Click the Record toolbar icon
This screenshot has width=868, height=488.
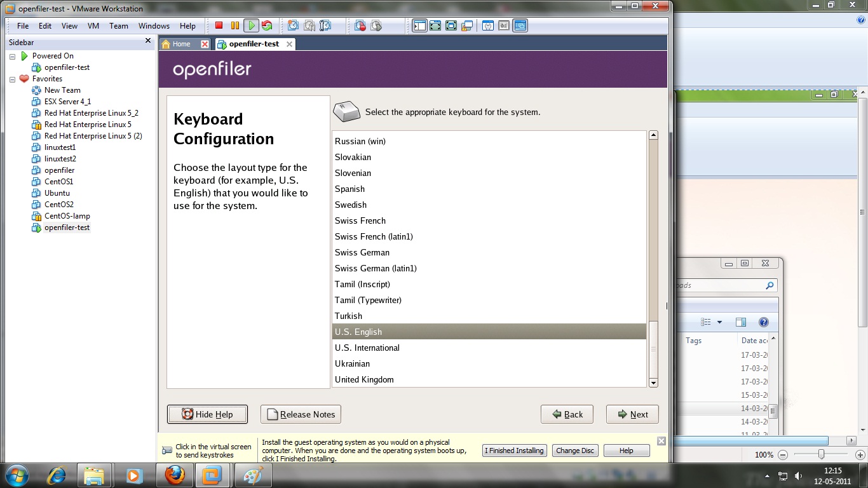pyautogui.click(x=360, y=25)
